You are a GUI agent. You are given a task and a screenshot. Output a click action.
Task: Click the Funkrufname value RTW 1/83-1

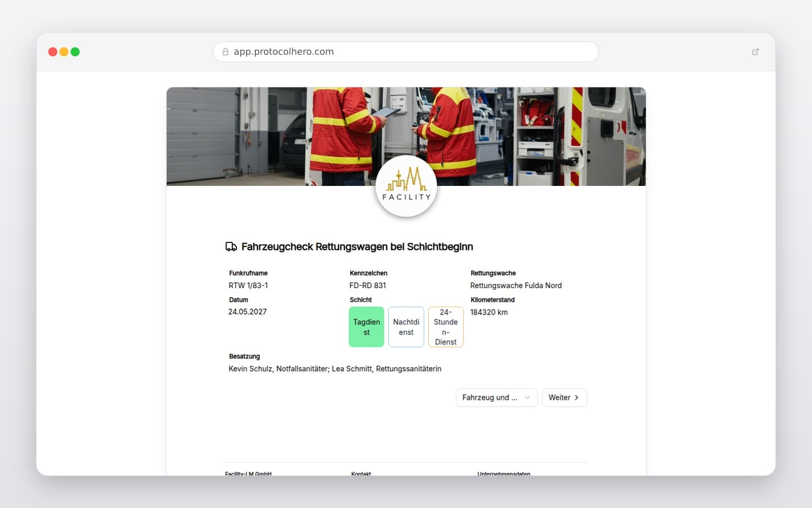[x=248, y=285]
